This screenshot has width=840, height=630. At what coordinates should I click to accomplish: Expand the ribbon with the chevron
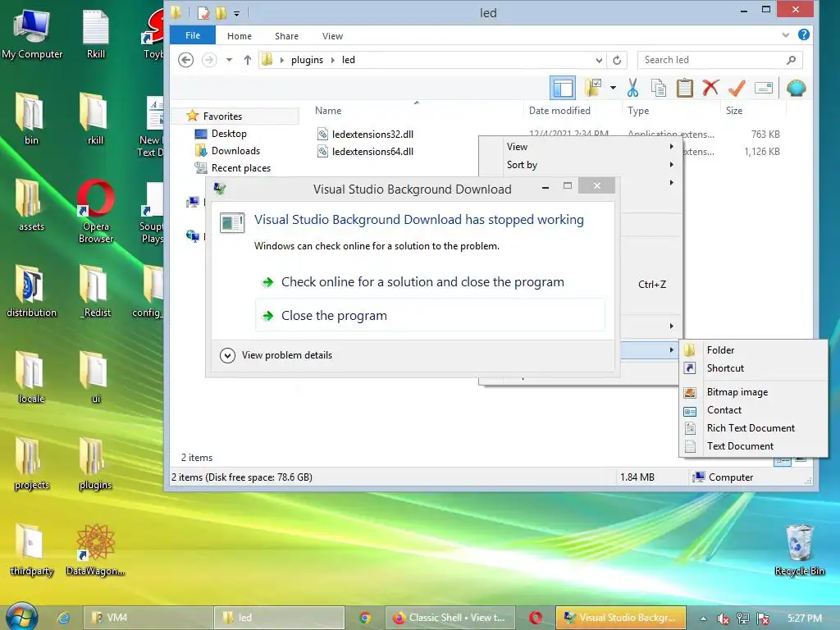coord(785,35)
